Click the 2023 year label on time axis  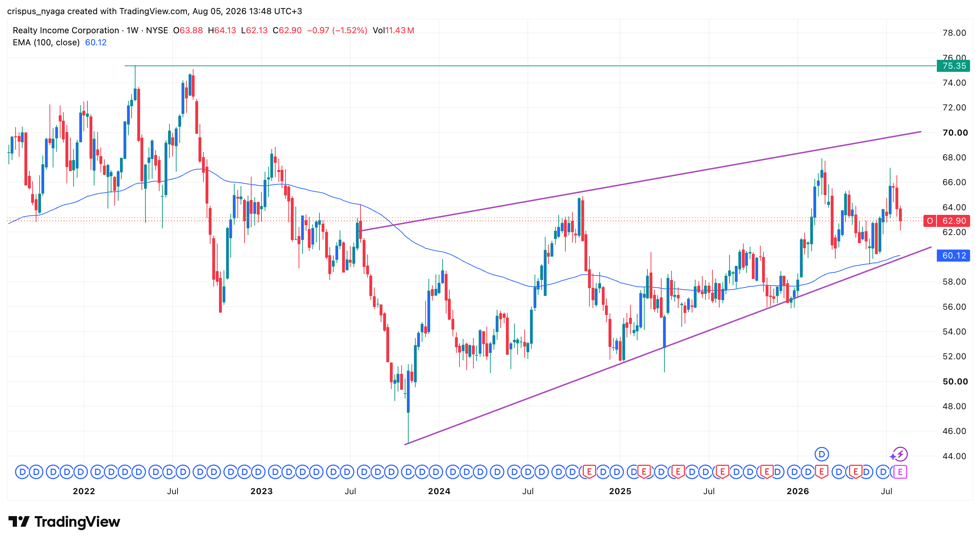pyautogui.click(x=261, y=491)
